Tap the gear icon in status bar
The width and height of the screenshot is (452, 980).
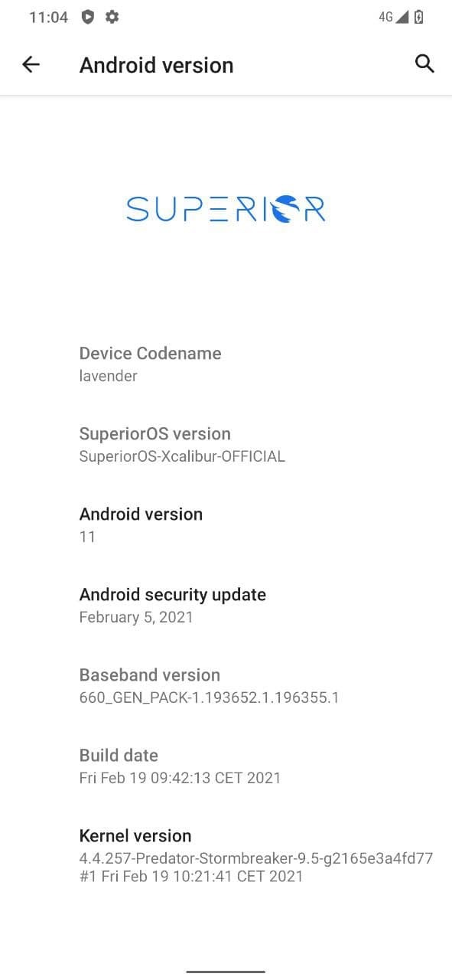(112, 17)
